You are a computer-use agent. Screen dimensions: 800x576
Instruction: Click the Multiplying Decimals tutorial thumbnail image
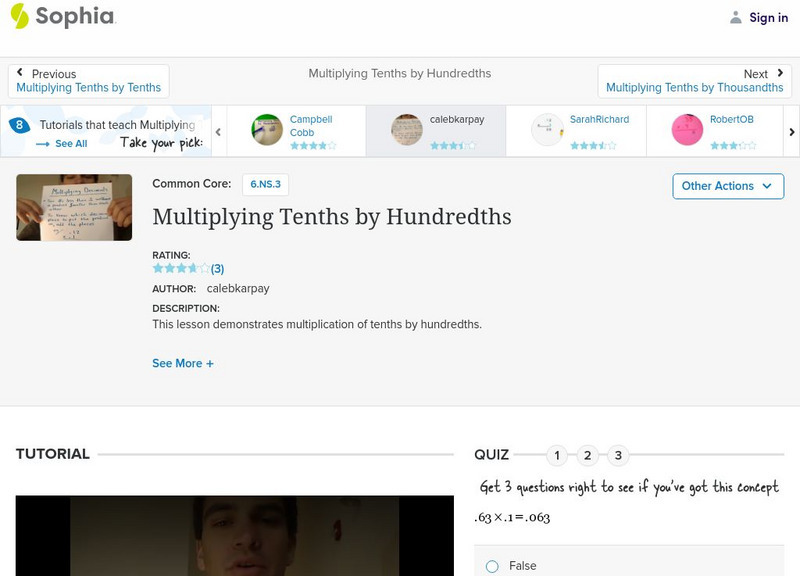(x=74, y=207)
